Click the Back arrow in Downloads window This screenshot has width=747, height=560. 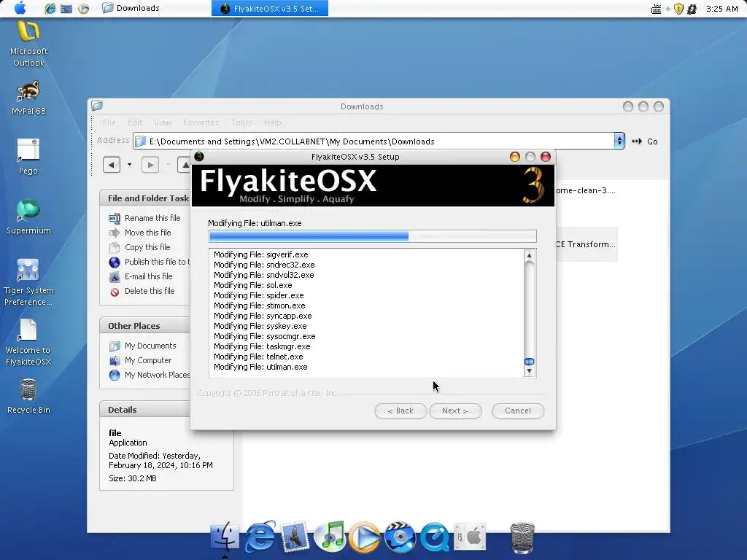tap(112, 165)
